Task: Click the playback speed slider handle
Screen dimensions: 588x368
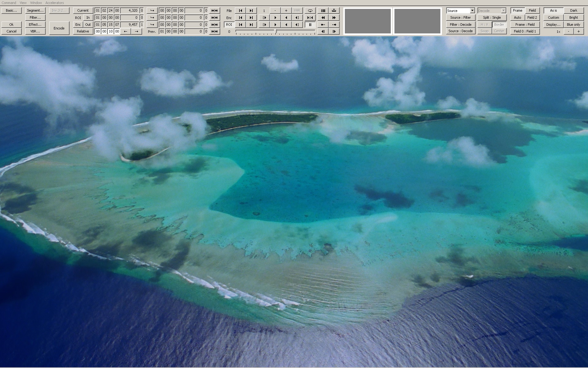Action: click(276, 31)
